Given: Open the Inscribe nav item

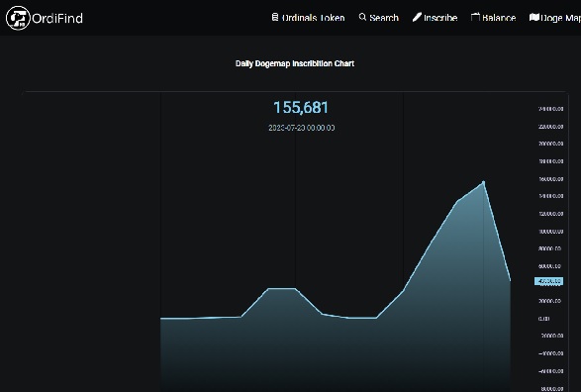Looking at the screenshot, I should coord(436,18).
